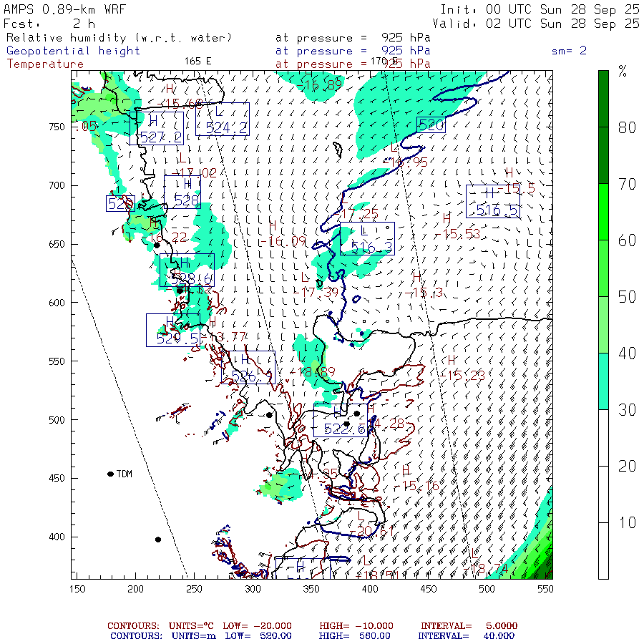This screenshot has width=644, height=644.
Task: Select the boxed 524.2 low label
Action: click(x=223, y=119)
